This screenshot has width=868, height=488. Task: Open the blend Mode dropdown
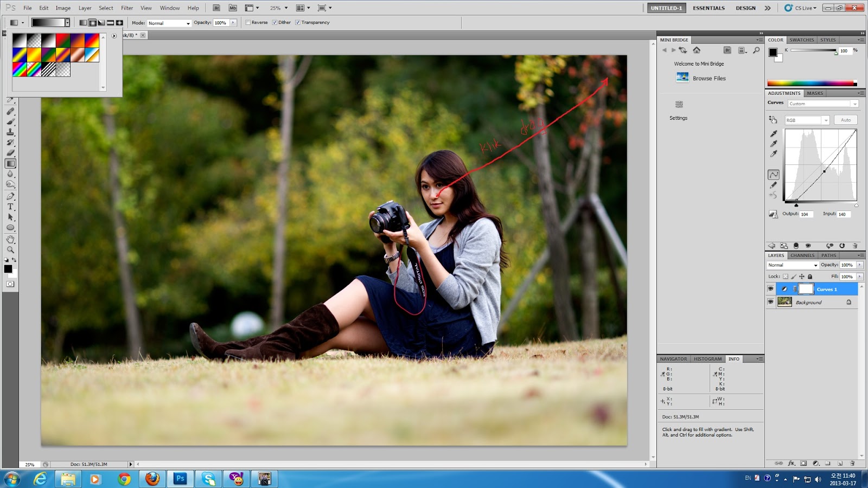click(169, 23)
